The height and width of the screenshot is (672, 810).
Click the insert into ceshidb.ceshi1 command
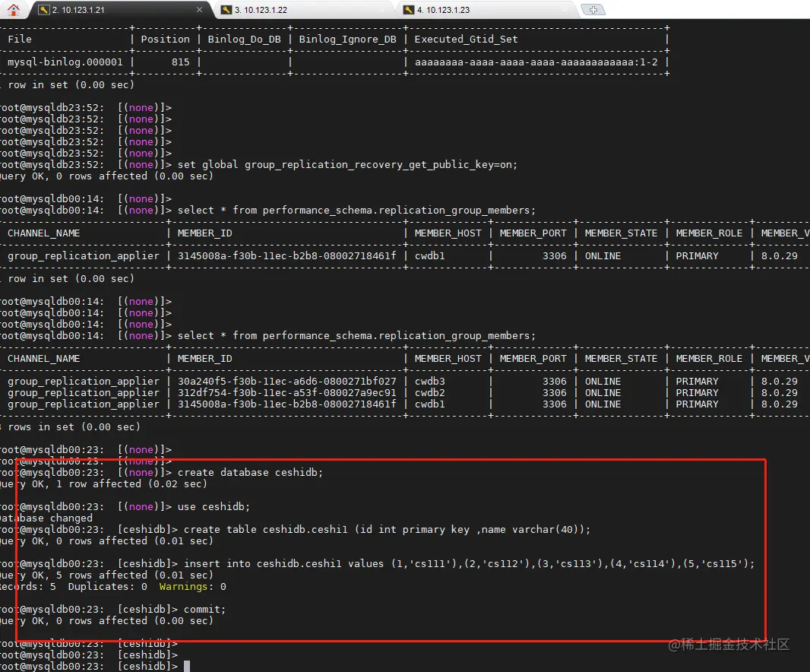pos(469,563)
